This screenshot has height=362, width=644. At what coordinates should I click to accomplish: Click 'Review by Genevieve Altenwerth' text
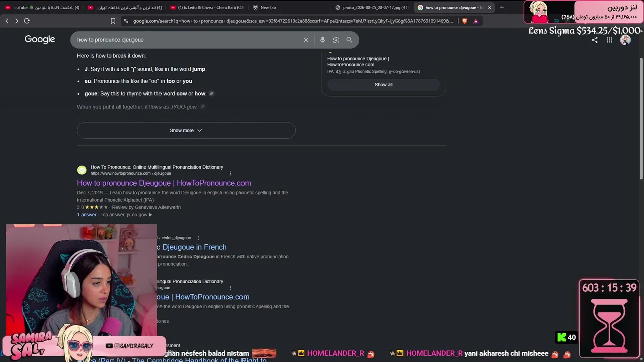146,207
